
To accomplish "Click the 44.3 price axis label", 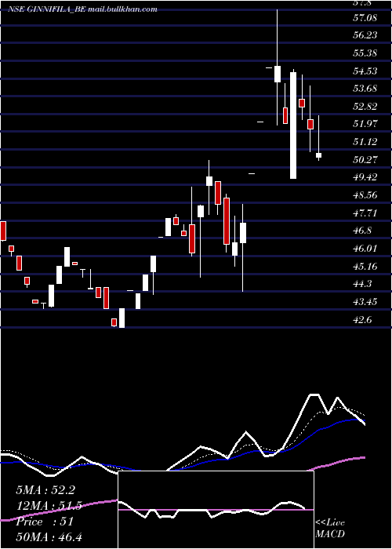I will point(362,284).
